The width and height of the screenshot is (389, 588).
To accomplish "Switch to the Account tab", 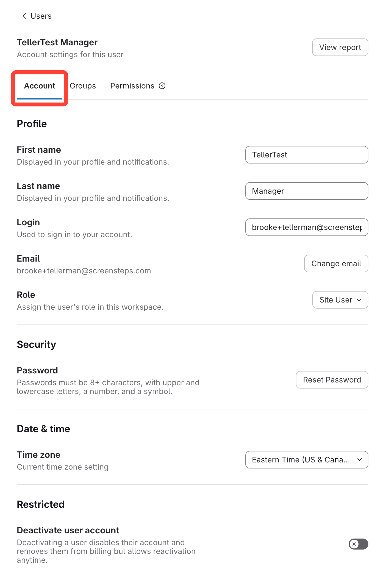I will point(40,86).
